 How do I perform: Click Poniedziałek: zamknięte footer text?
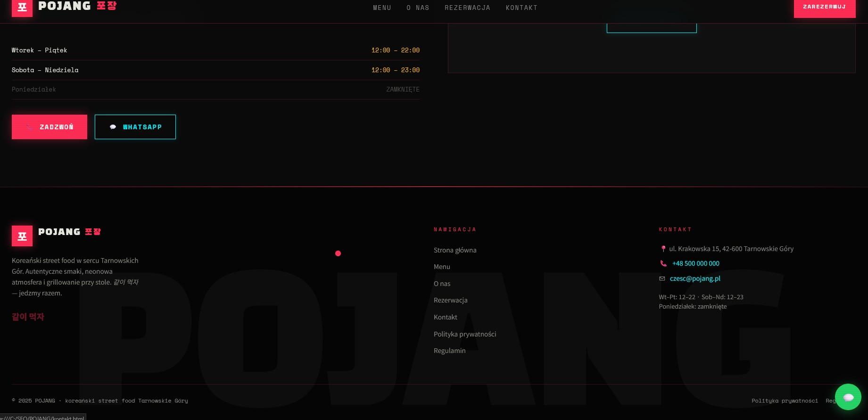693,306
